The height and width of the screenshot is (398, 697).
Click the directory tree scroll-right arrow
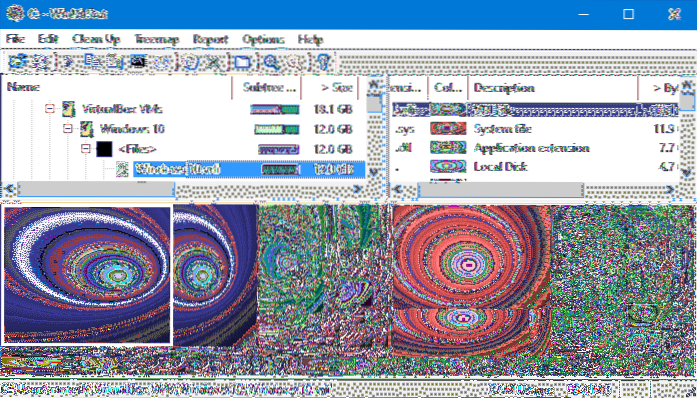(358, 190)
